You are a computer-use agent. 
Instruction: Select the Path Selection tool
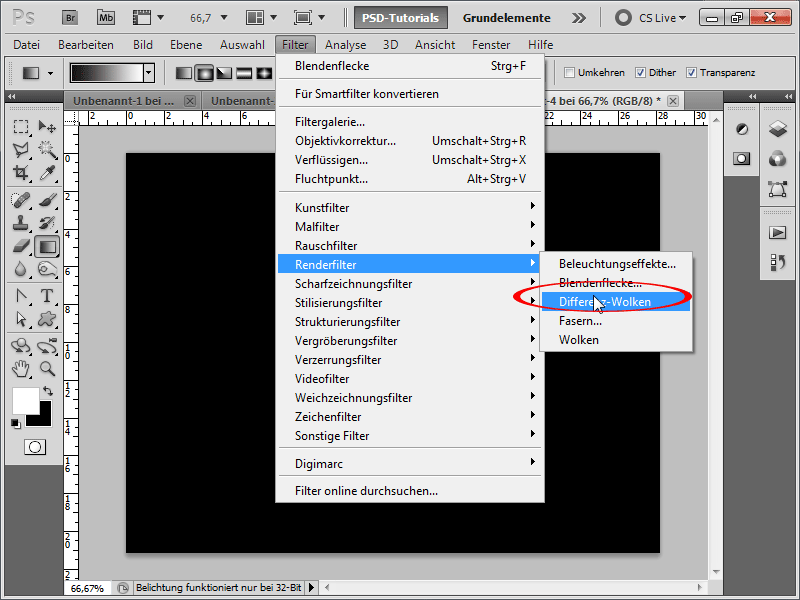coord(21,319)
